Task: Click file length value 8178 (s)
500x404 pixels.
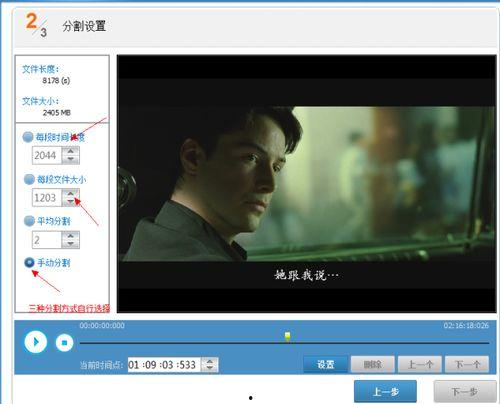Action: pos(56,80)
